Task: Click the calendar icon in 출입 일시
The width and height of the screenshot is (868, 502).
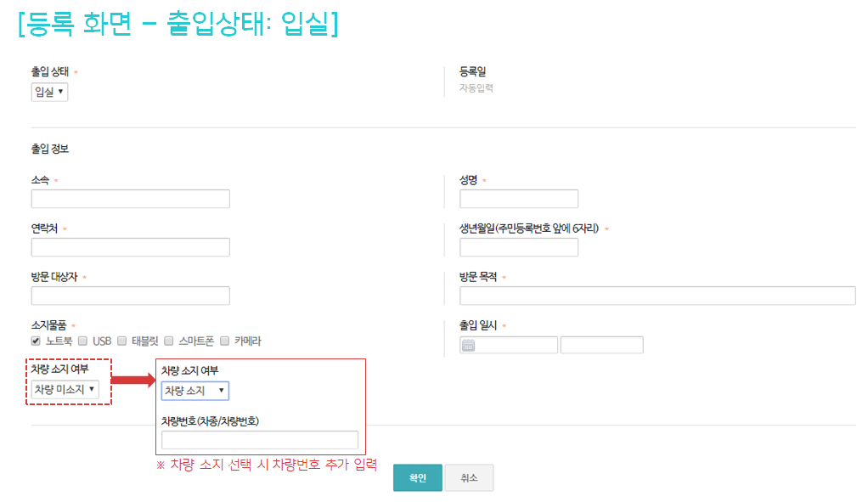Action: [x=468, y=345]
